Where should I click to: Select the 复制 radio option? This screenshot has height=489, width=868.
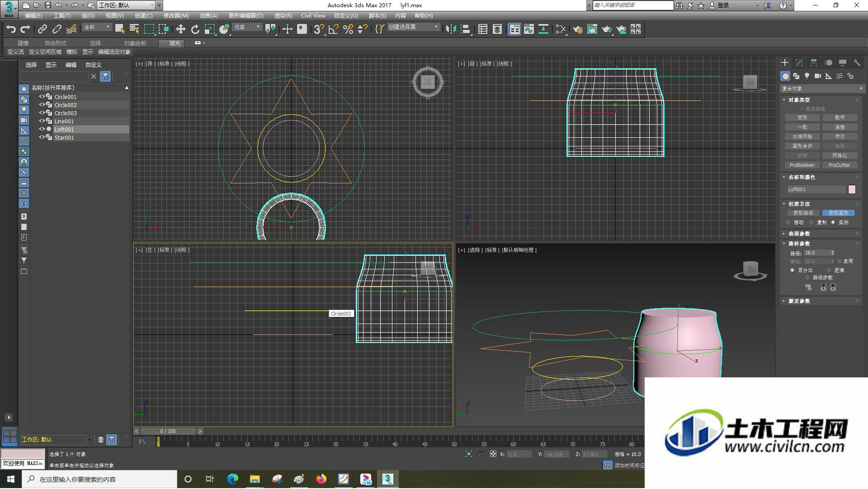click(811, 222)
